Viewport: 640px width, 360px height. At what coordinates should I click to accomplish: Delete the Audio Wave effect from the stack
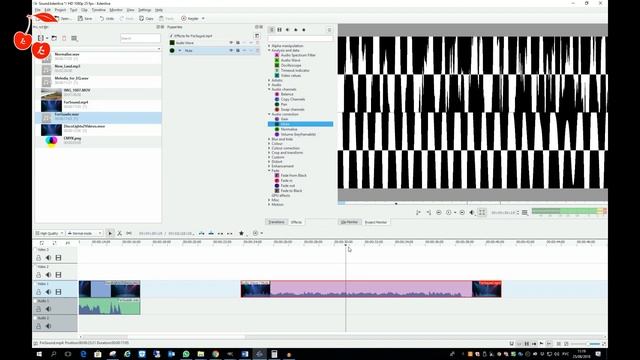(258, 43)
